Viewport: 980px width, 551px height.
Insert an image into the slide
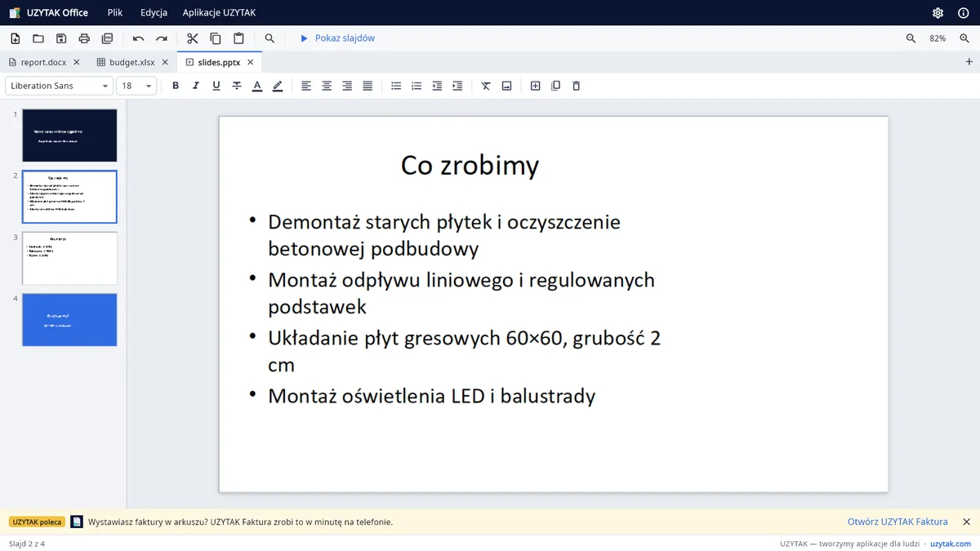click(506, 86)
